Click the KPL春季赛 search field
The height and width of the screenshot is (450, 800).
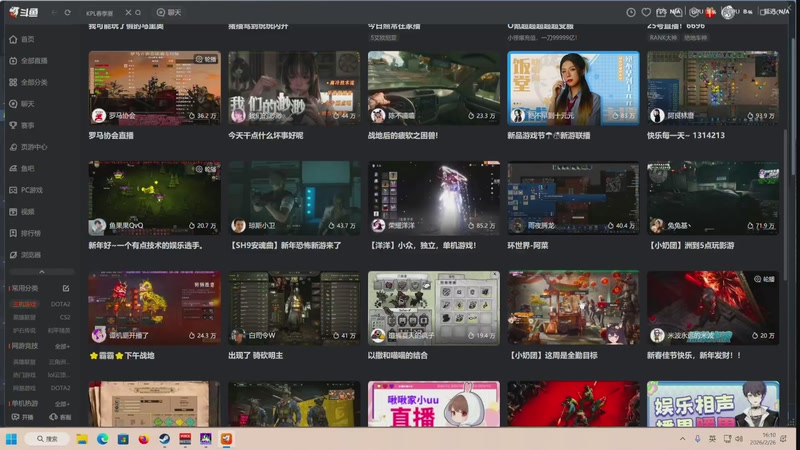pyautogui.click(x=102, y=13)
